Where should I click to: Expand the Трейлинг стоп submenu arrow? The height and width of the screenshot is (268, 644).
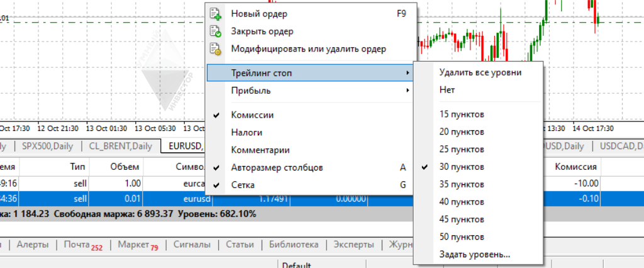(408, 74)
